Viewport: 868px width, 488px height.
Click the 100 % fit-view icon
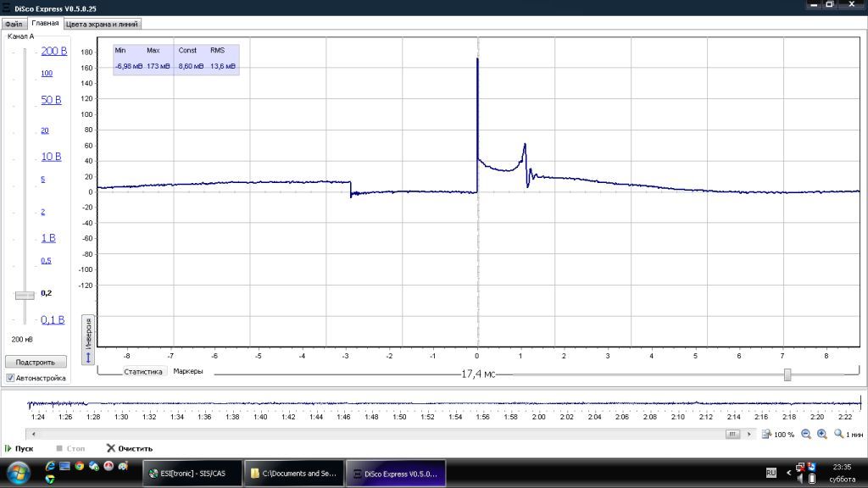(766, 435)
